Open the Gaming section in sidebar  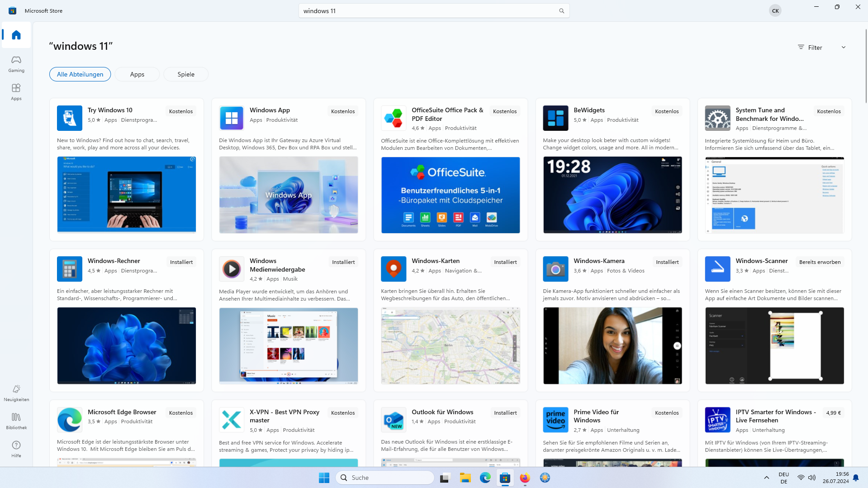click(16, 64)
